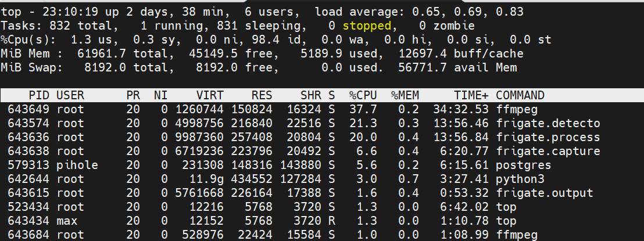Image resolution: width=644 pixels, height=241 pixels.
Task: Click the MiB Mem total value
Action: [x=102, y=53]
